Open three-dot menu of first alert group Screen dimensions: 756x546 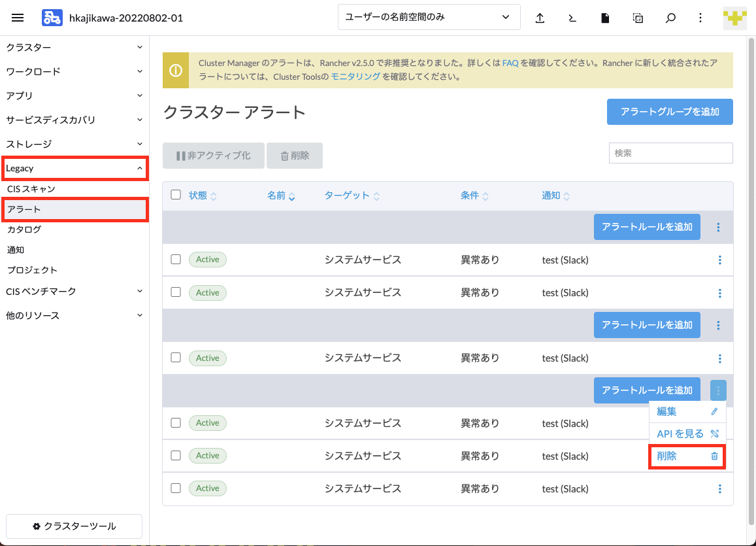tap(718, 227)
